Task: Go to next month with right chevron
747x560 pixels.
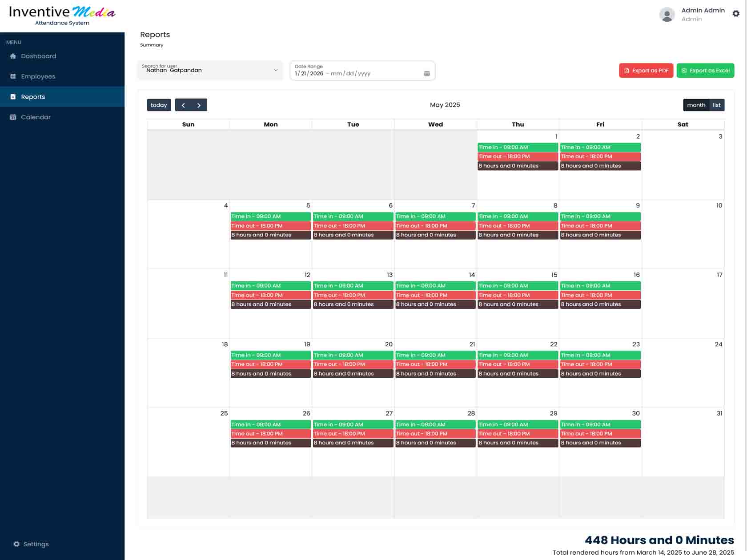Action: (199, 105)
